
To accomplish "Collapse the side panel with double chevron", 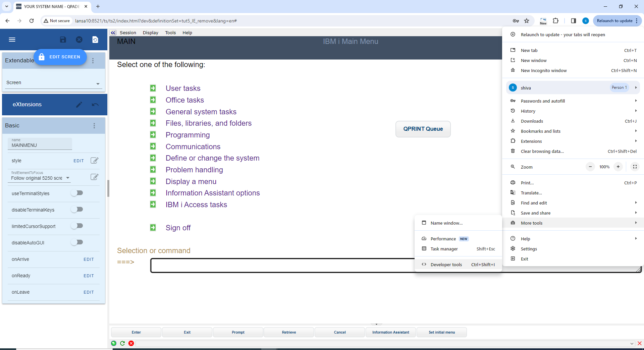I will [x=113, y=33].
